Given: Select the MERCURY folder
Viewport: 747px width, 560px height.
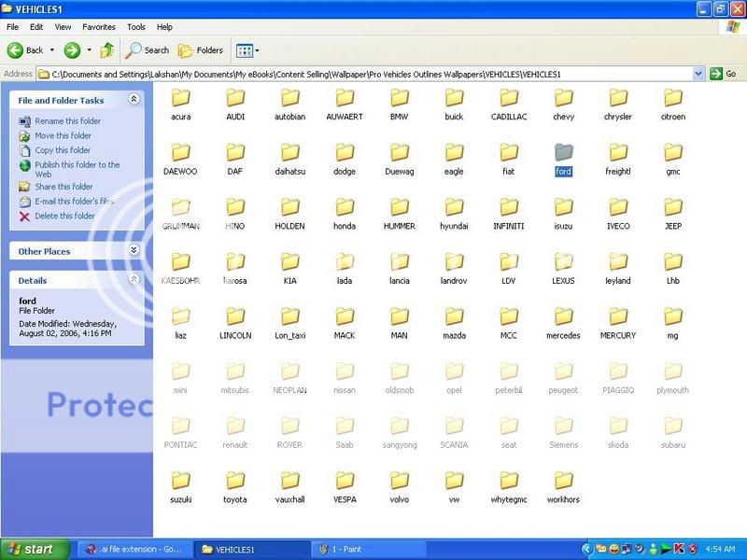Looking at the screenshot, I should pos(618,324).
